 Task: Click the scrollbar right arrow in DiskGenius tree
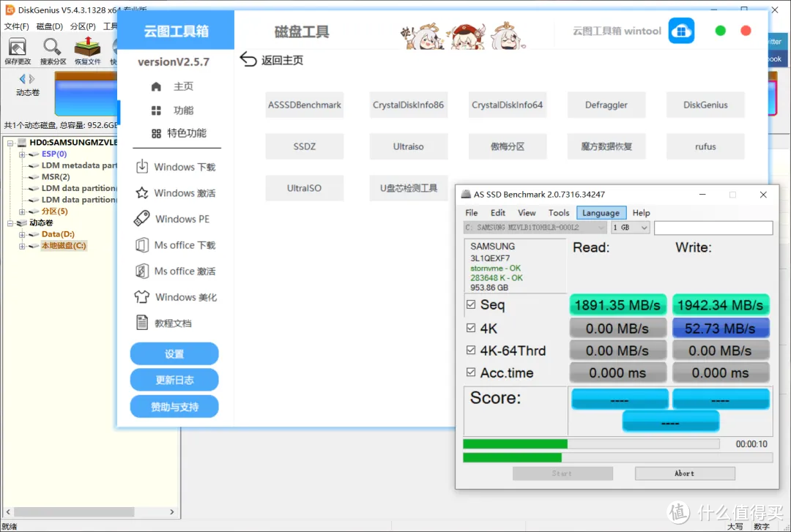[172, 512]
